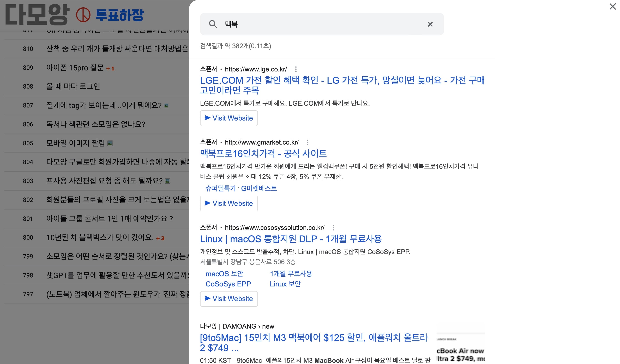
Task: Open the LGE.COM 가전 할인 혜택 ad title
Action: tap(342, 85)
